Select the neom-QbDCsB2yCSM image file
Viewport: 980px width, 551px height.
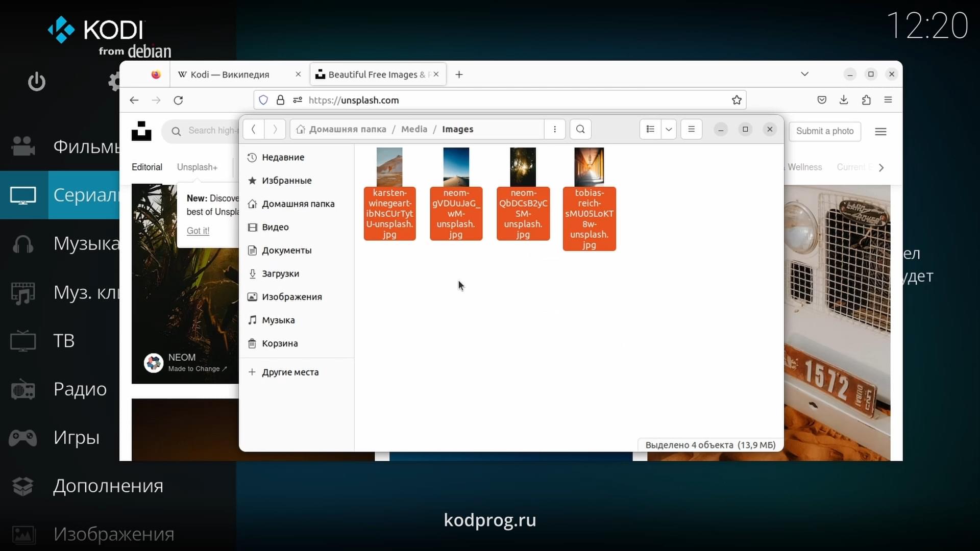point(523,194)
